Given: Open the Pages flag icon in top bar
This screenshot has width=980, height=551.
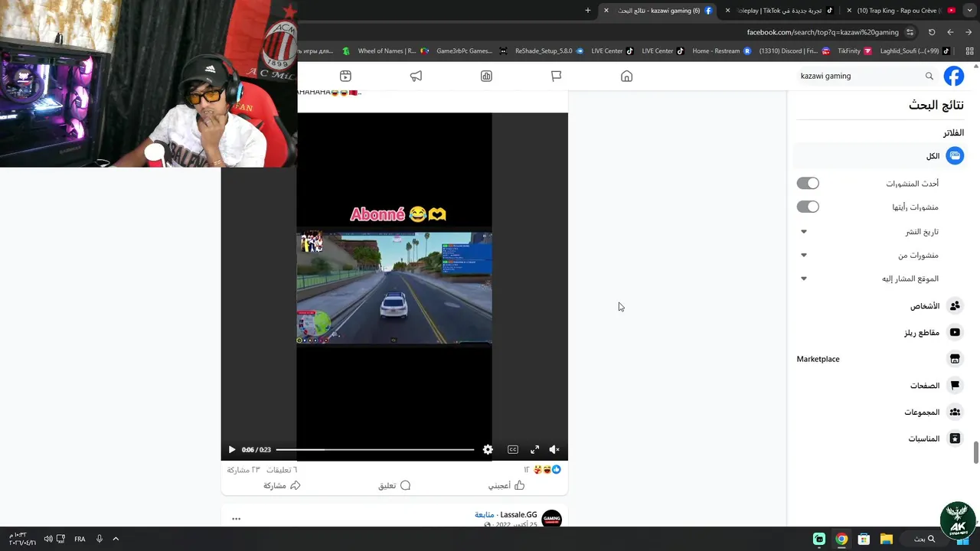Looking at the screenshot, I should tap(557, 76).
